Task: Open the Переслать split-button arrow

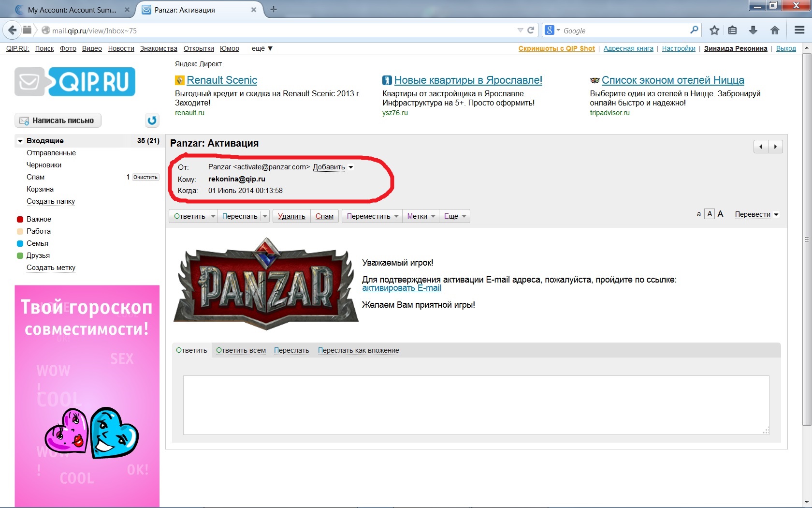Action: click(x=265, y=216)
